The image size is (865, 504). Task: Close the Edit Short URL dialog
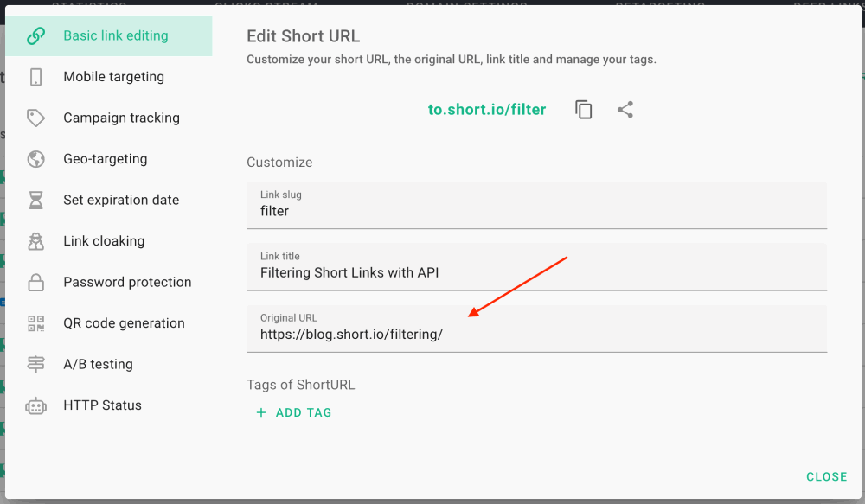(x=826, y=477)
